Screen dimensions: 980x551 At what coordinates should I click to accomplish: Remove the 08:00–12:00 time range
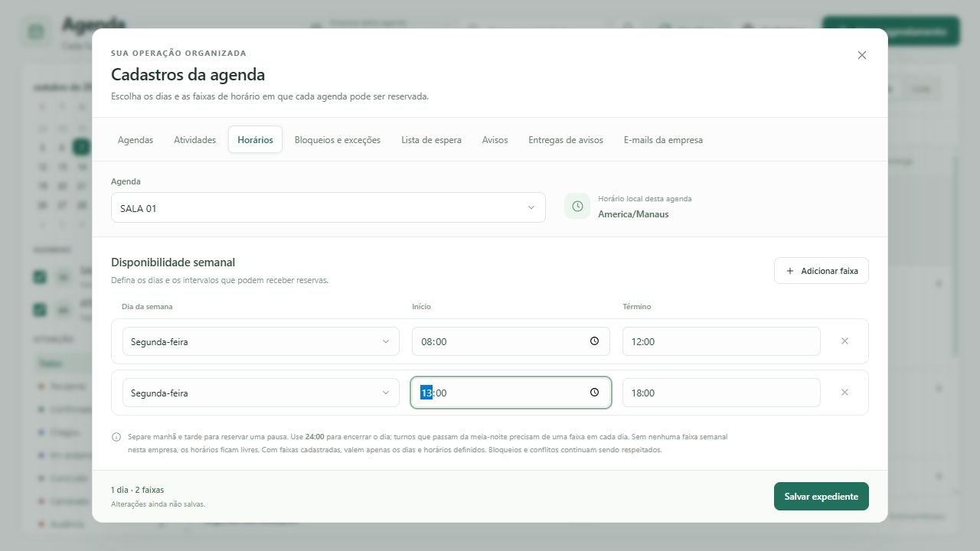844,341
